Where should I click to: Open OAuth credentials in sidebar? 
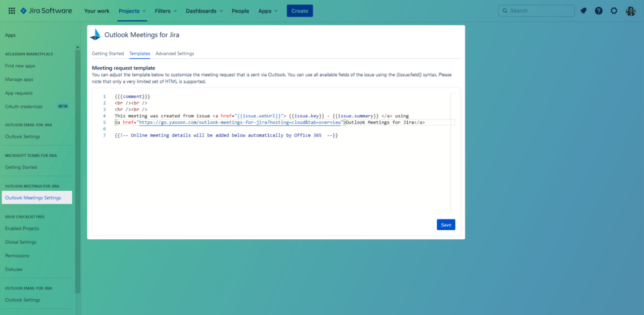[24, 106]
